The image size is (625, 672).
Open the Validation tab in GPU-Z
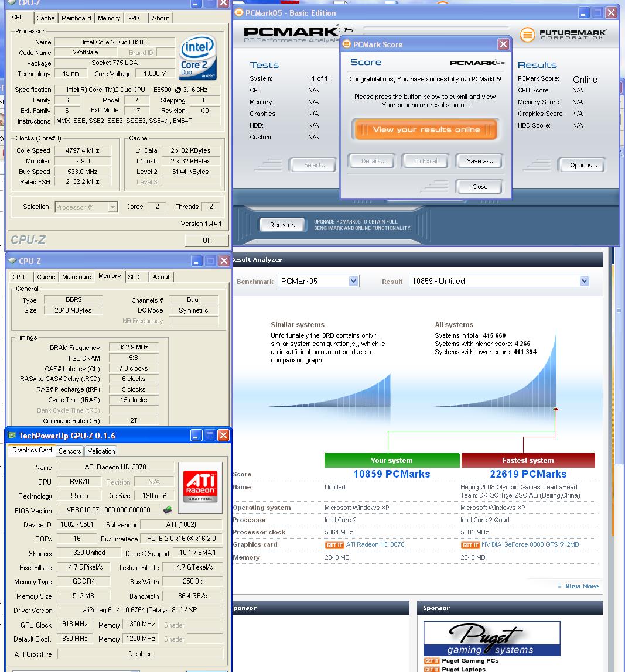click(101, 451)
